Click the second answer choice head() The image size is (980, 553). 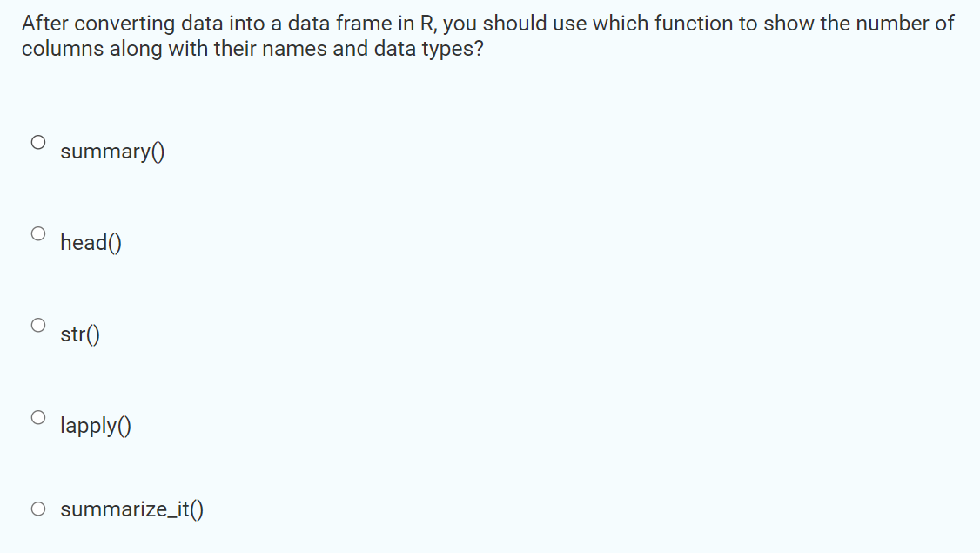pos(90,242)
